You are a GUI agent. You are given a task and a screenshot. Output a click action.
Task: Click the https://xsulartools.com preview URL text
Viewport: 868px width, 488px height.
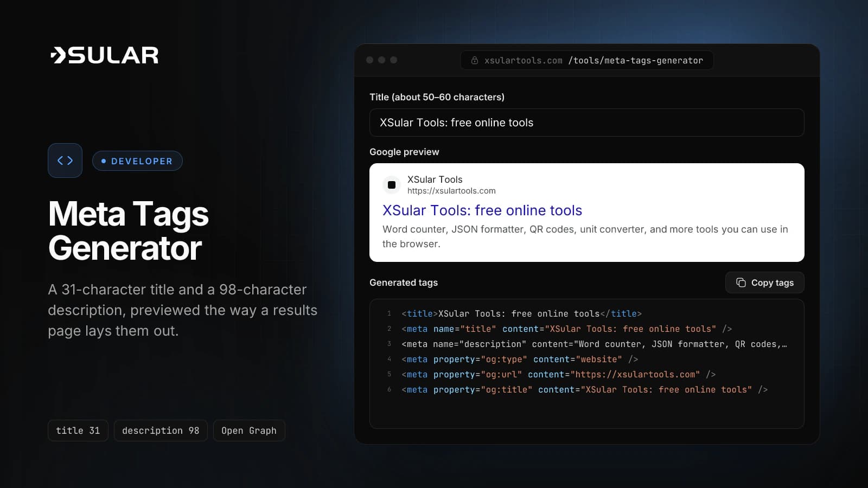click(x=451, y=191)
